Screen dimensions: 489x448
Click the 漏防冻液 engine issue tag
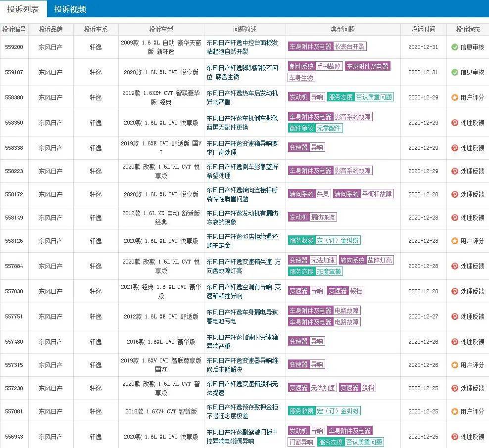point(323,217)
